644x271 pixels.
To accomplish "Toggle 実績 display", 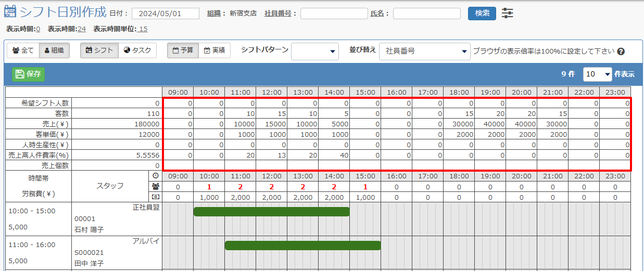I will click(214, 50).
